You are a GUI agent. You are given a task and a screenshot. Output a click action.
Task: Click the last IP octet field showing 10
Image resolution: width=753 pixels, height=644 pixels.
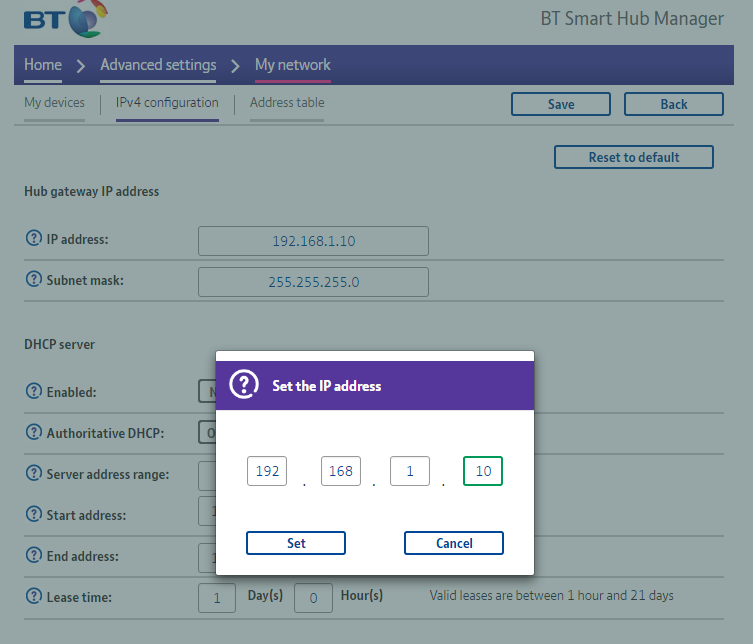(x=483, y=471)
